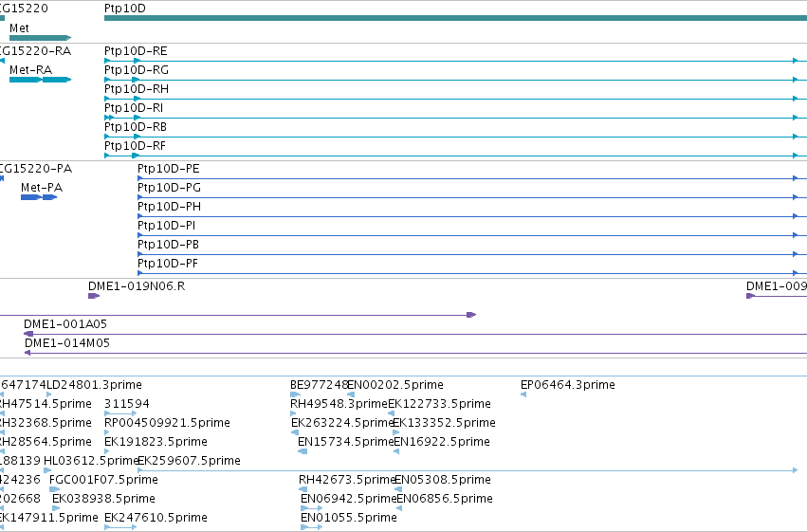The height and width of the screenshot is (532, 807).
Task: Select the DME1-014M05 clone label
Action: (67, 343)
